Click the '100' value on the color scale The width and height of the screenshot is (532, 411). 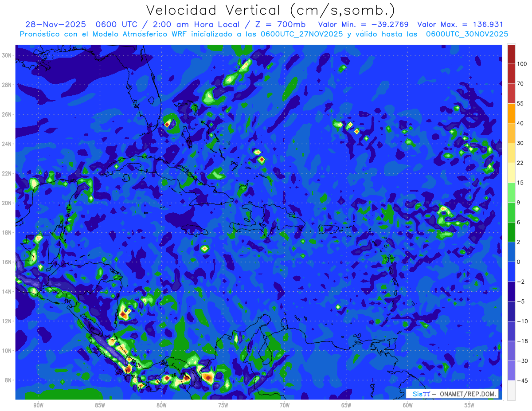point(522,64)
